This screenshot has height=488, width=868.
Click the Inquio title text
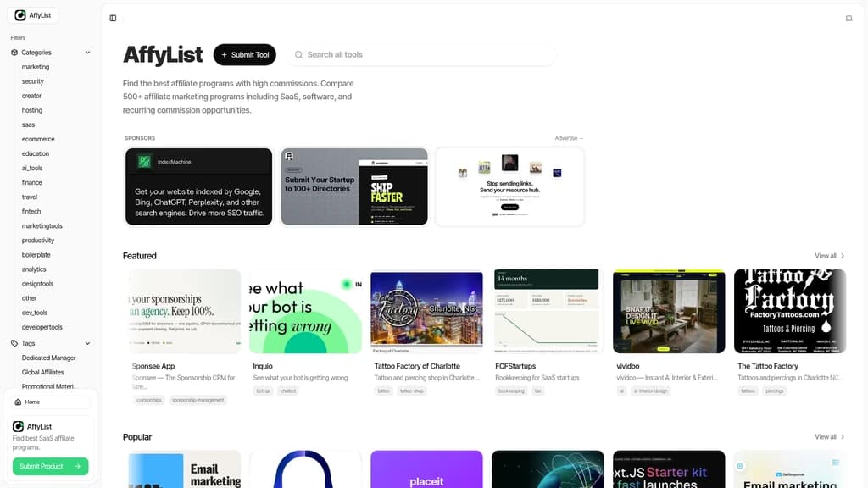click(263, 366)
